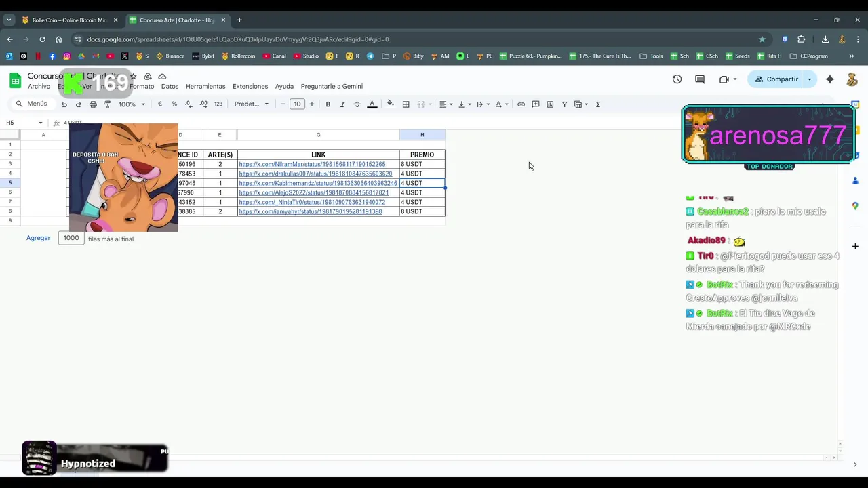The image size is (868, 488).
Task: Click the Compartir share button
Action: [x=776, y=79]
